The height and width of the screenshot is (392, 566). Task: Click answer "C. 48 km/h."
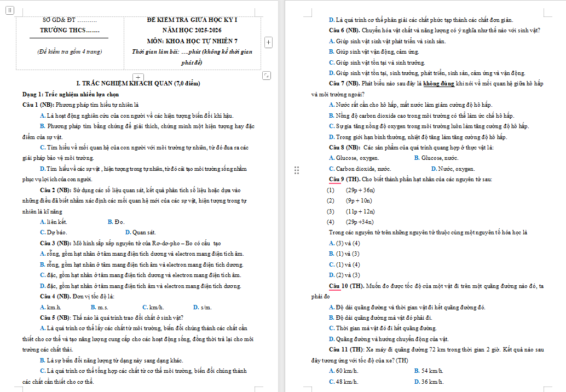tap(344, 382)
